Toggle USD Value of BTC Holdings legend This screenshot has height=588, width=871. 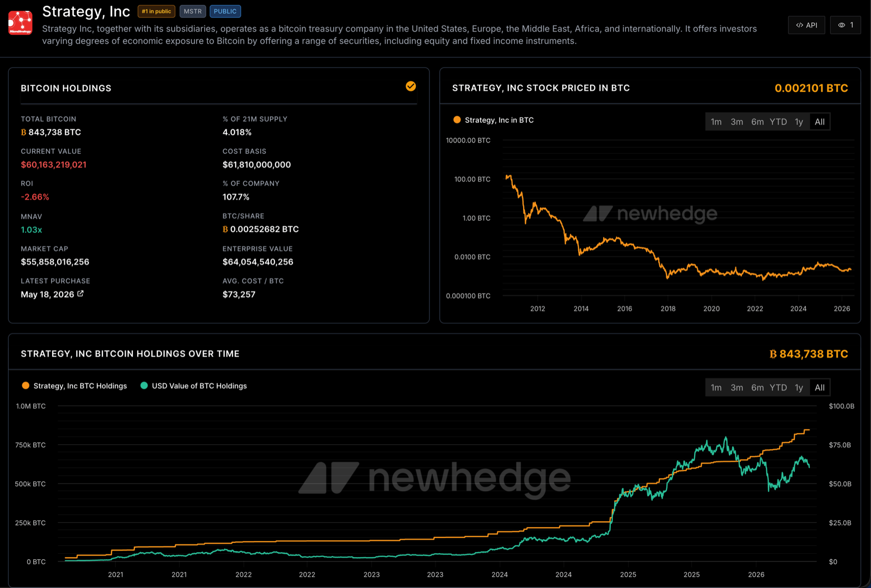click(193, 386)
